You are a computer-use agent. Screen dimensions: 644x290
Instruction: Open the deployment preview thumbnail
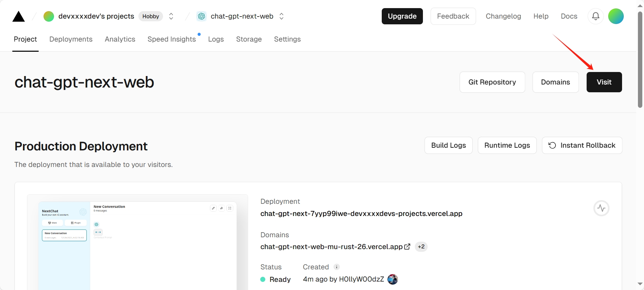tap(137, 242)
